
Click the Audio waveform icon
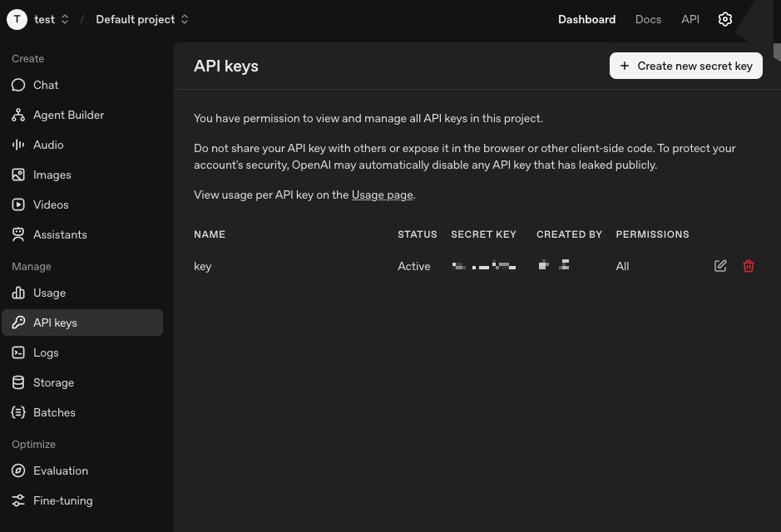coord(18,145)
